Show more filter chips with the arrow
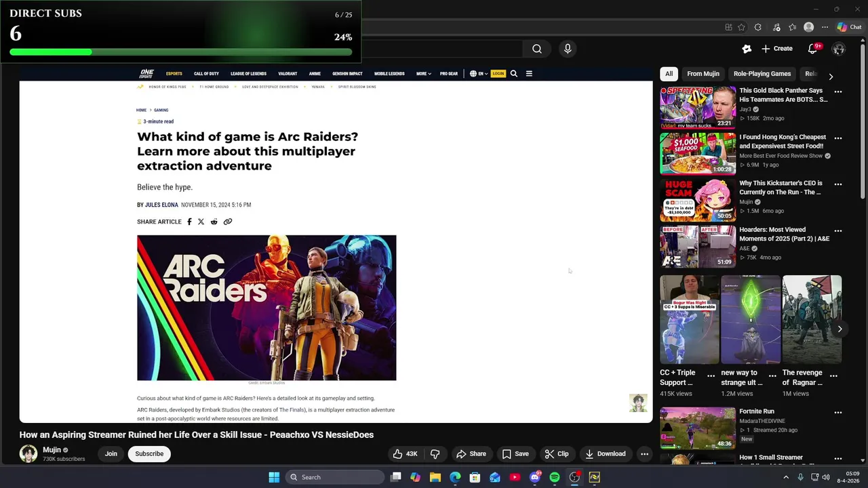This screenshot has height=488, width=868. pos(831,76)
